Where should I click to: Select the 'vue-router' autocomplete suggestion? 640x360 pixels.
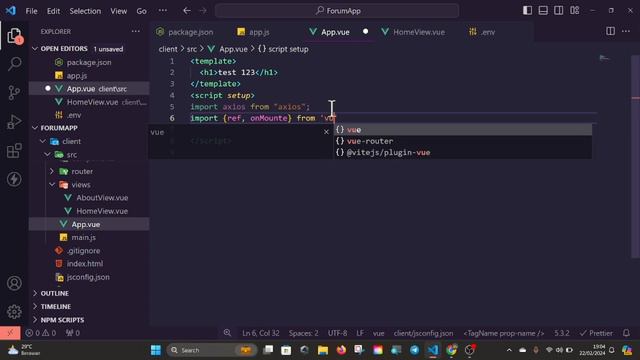coord(463,141)
